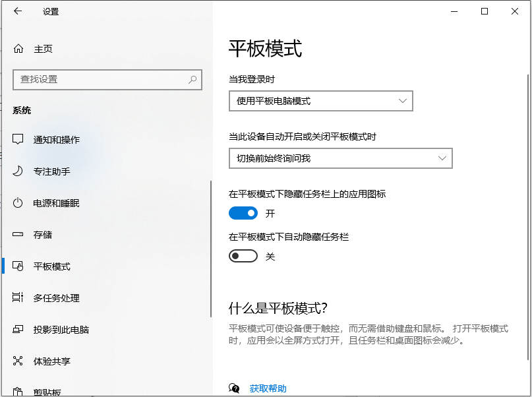Screen dimensions: 532x397
Task: Open dropdown showing 使用平板电脑模式
Action: tap(321, 101)
